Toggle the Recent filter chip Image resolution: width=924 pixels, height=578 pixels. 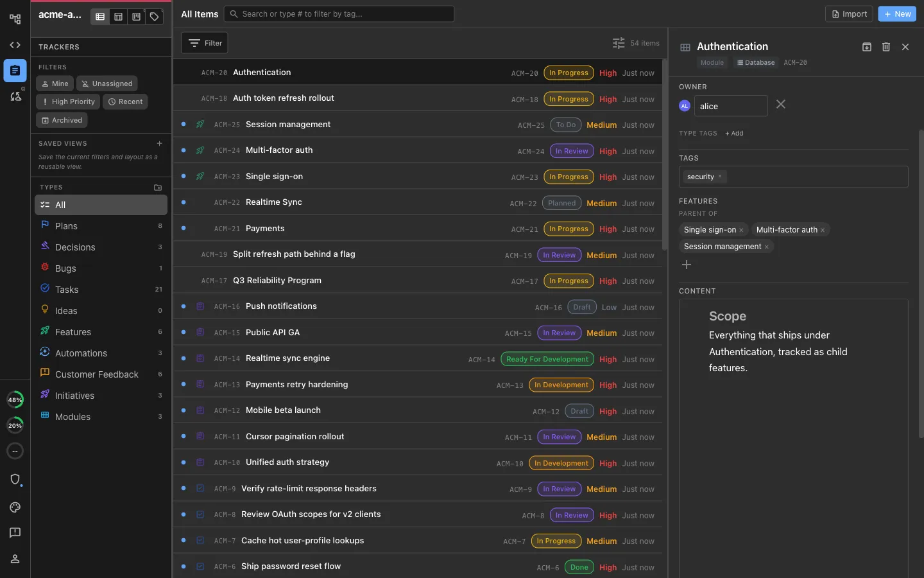point(125,101)
